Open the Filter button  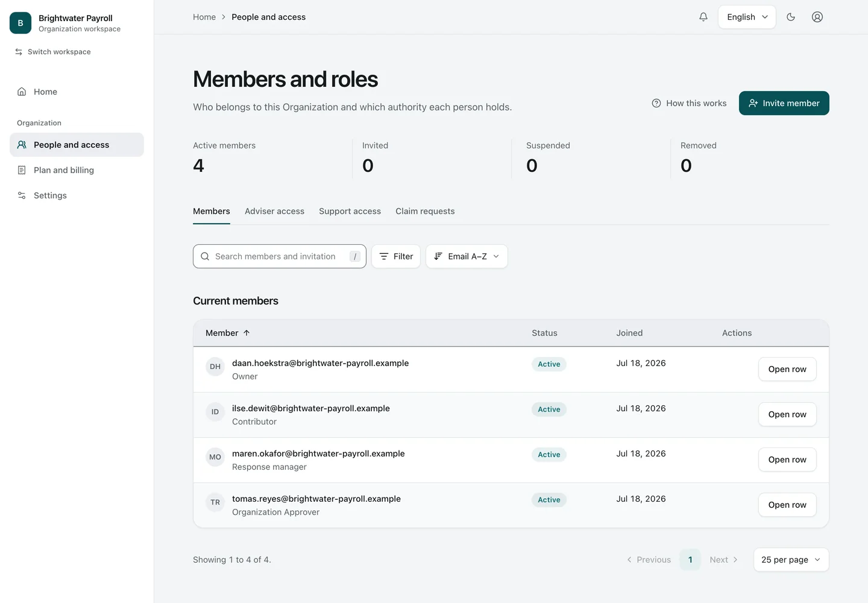tap(396, 256)
